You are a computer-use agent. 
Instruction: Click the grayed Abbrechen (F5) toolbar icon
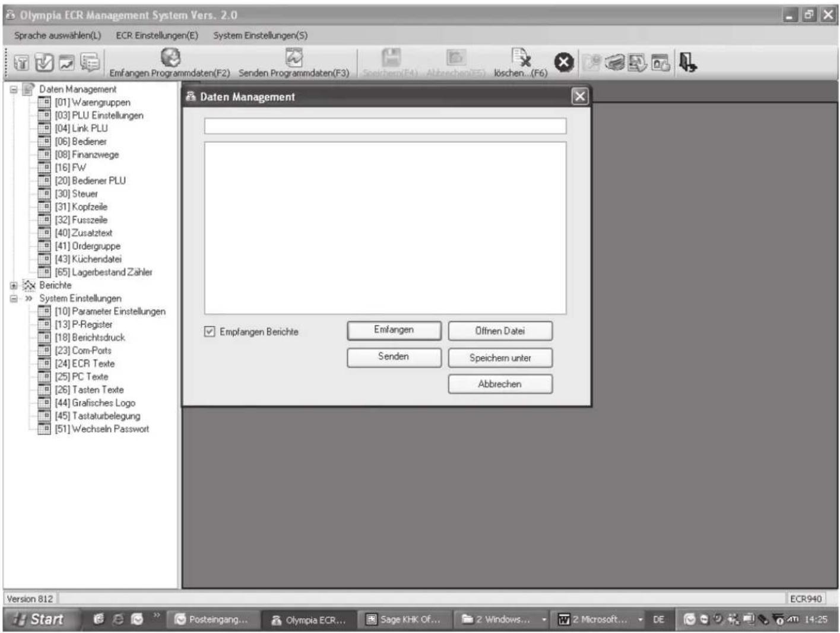pos(455,58)
